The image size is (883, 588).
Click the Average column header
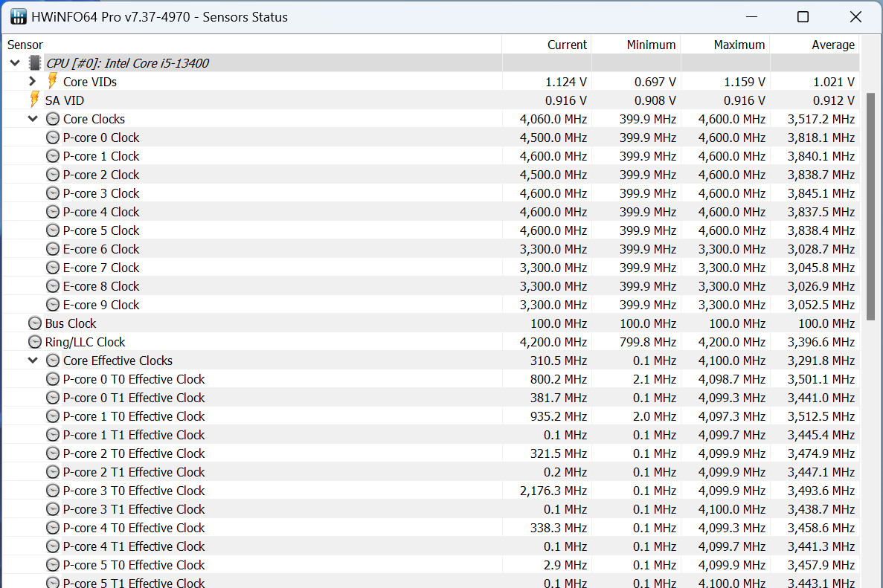tap(815, 45)
